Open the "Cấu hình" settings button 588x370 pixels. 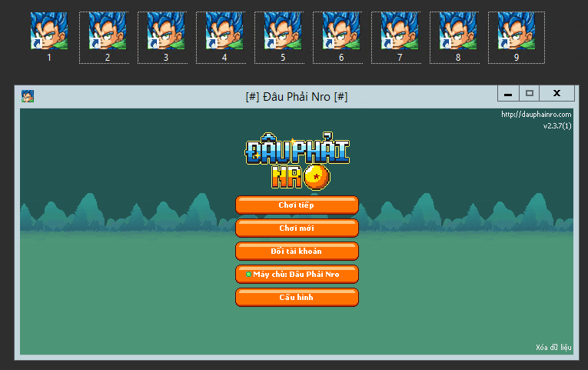pyautogui.click(x=297, y=297)
